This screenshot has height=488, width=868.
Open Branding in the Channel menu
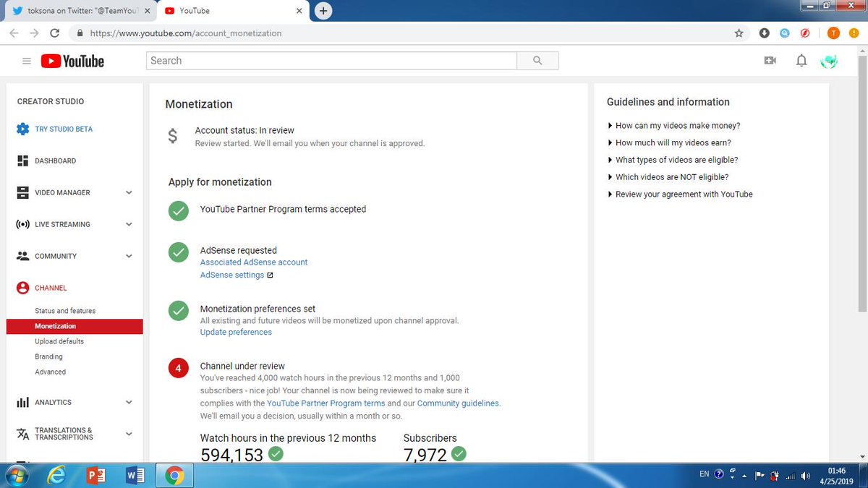tap(48, 356)
